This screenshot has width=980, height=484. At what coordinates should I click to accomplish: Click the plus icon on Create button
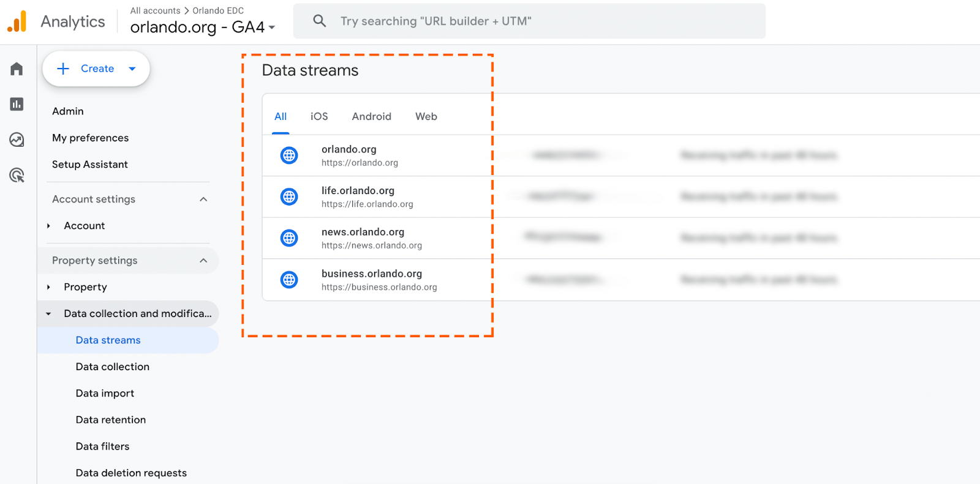click(63, 69)
